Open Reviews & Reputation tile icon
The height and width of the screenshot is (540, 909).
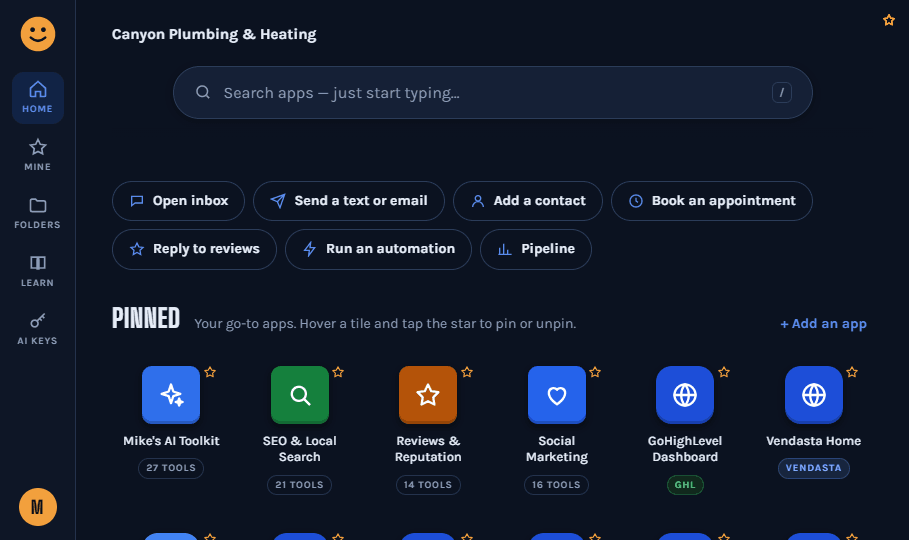(428, 395)
